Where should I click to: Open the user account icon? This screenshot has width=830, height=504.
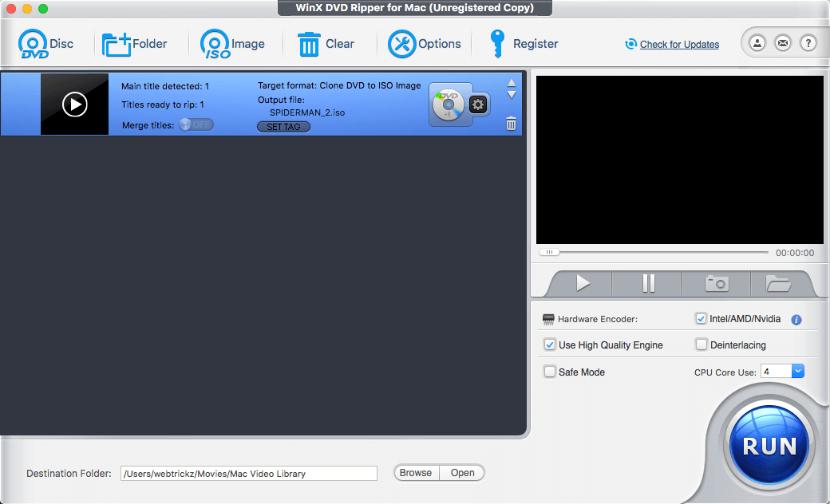(757, 43)
